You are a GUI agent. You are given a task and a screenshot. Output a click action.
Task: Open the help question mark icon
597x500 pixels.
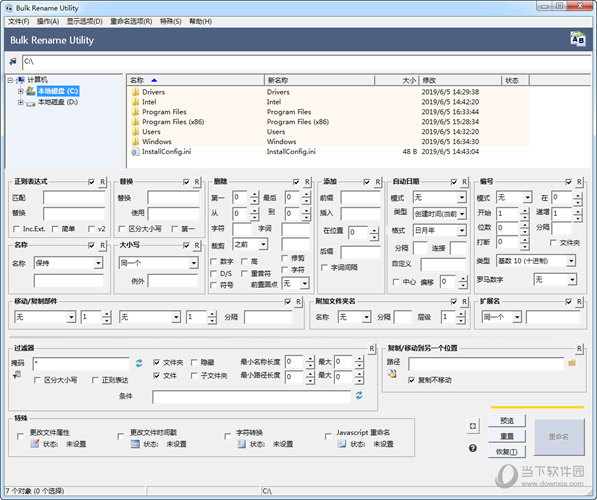(472, 448)
